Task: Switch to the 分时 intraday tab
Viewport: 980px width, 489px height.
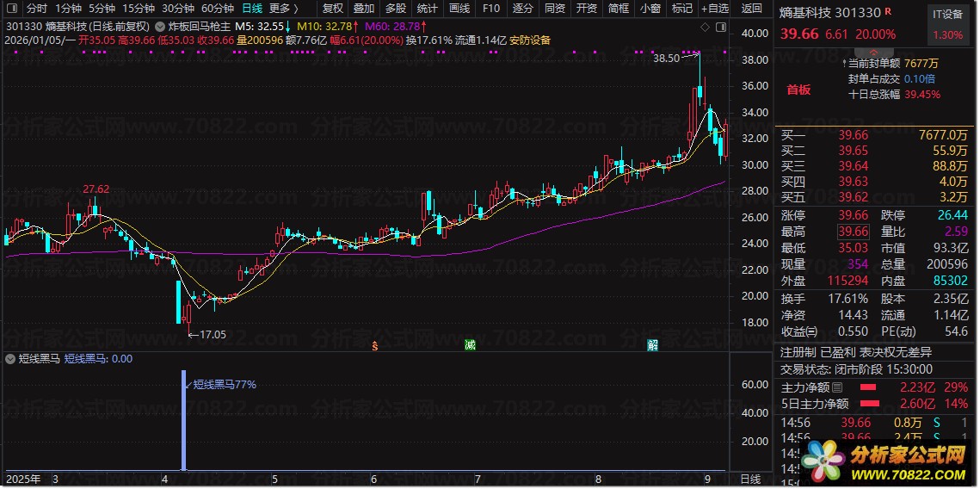Action: click(x=37, y=9)
